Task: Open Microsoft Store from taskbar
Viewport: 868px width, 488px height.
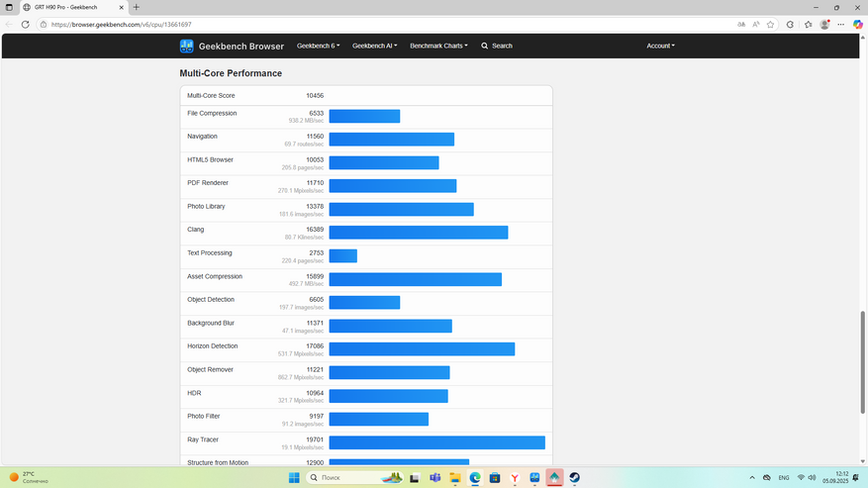Action: coord(495,477)
